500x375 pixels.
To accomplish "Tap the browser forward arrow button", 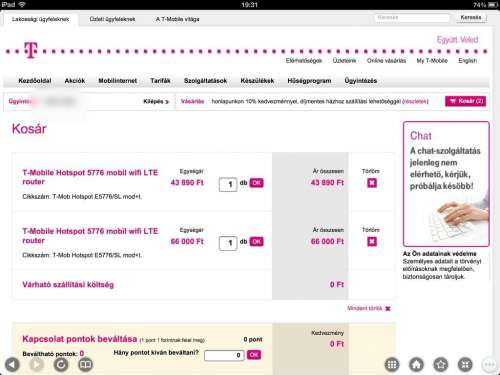I will coord(37,364).
